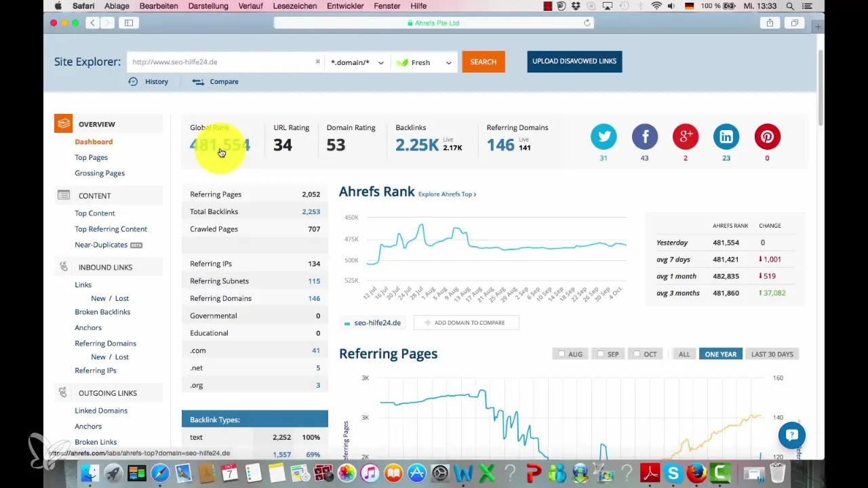Open the Dashboard sidebar item
Image resolution: width=868 pixels, height=488 pixels.
[x=94, y=142]
